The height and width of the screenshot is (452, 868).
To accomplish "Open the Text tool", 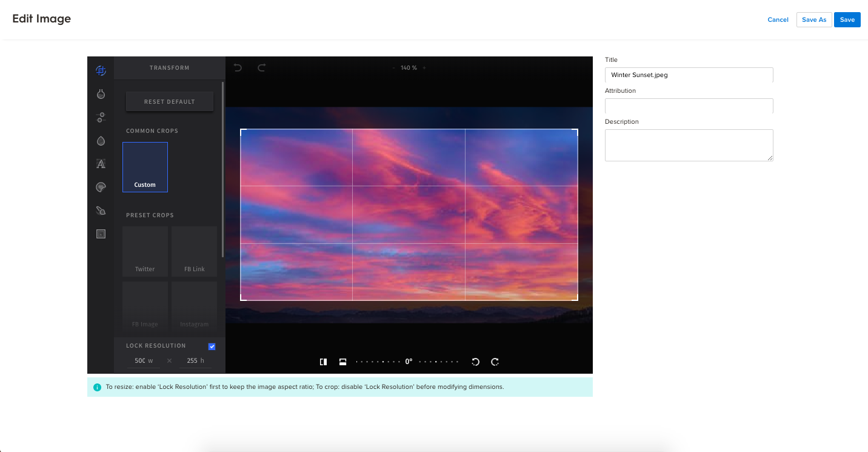I will (x=101, y=164).
